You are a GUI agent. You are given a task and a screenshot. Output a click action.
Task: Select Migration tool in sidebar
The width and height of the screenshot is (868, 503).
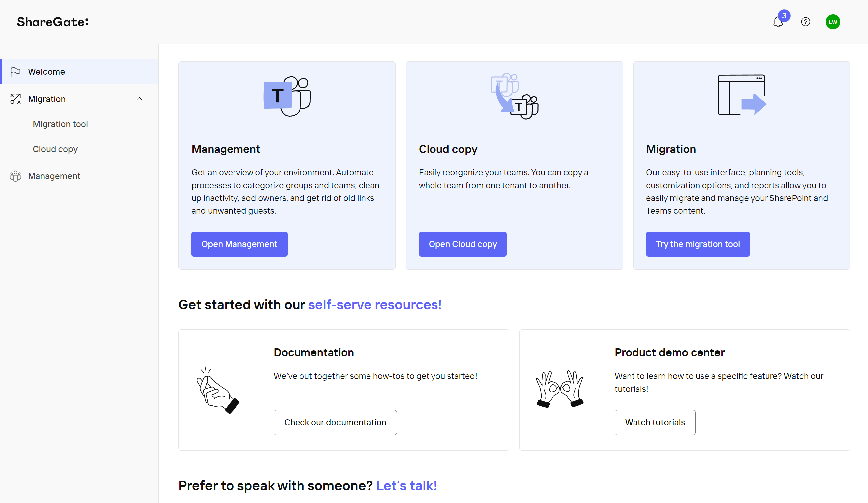60,124
